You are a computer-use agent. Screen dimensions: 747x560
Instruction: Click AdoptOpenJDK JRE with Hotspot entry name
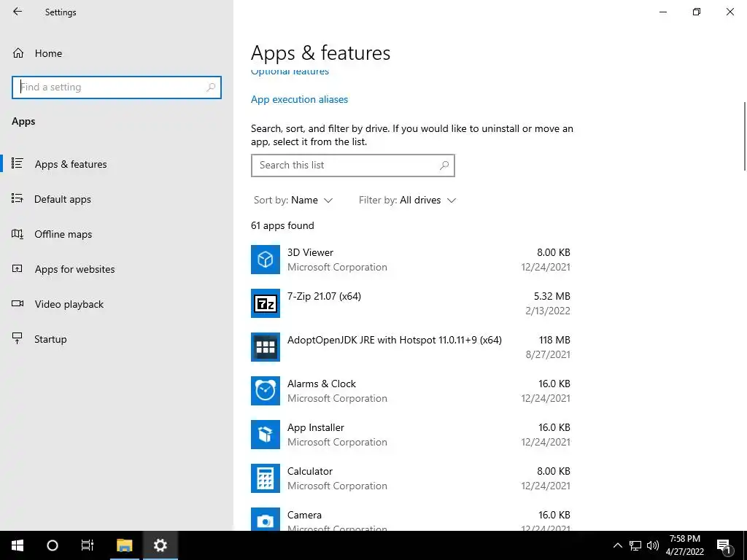coord(395,340)
